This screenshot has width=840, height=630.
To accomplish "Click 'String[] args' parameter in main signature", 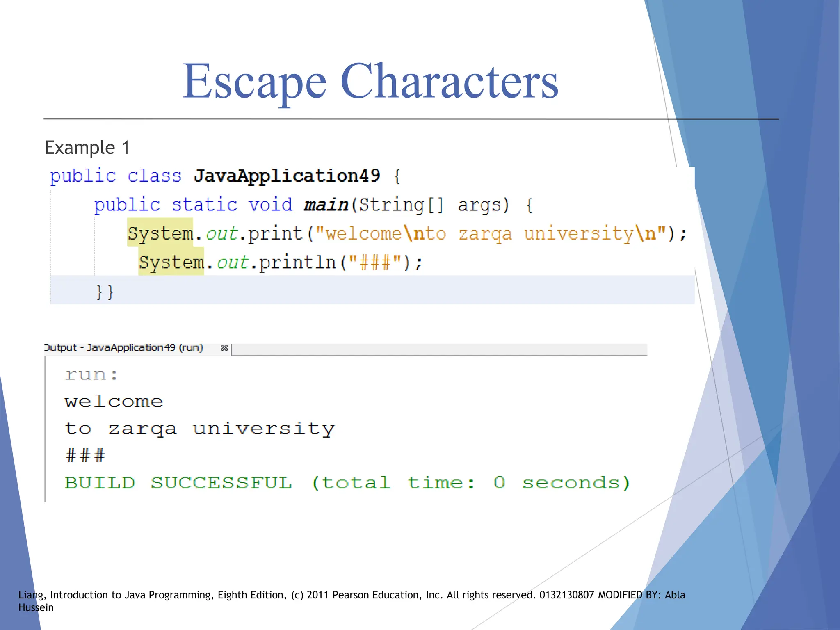I will click(x=430, y=205).
